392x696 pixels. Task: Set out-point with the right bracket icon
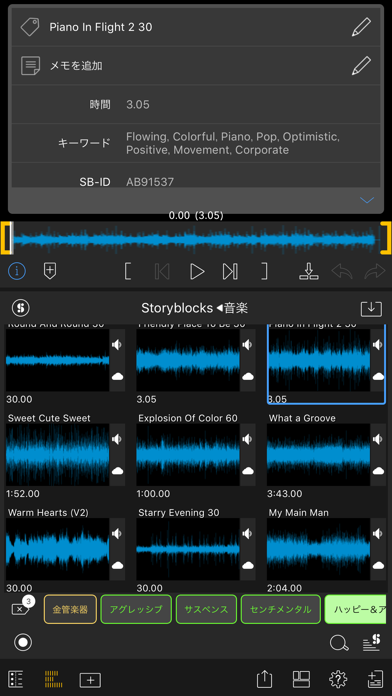265,271
